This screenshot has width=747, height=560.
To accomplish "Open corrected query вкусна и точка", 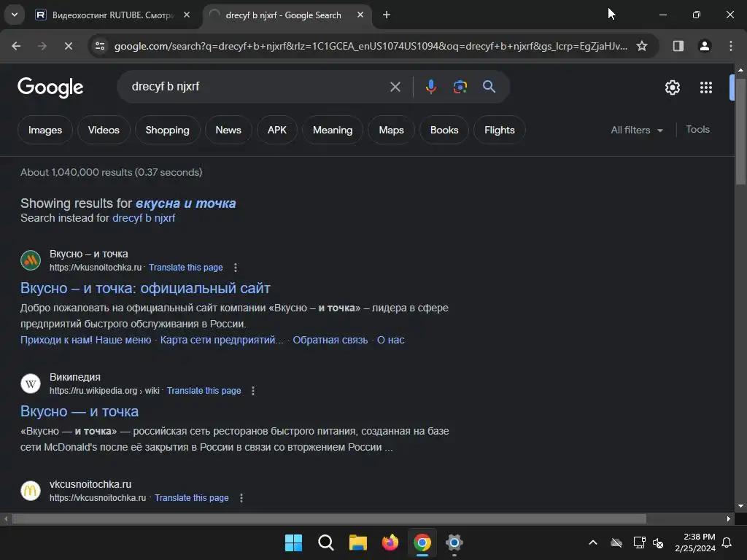I will pos(185,203).
